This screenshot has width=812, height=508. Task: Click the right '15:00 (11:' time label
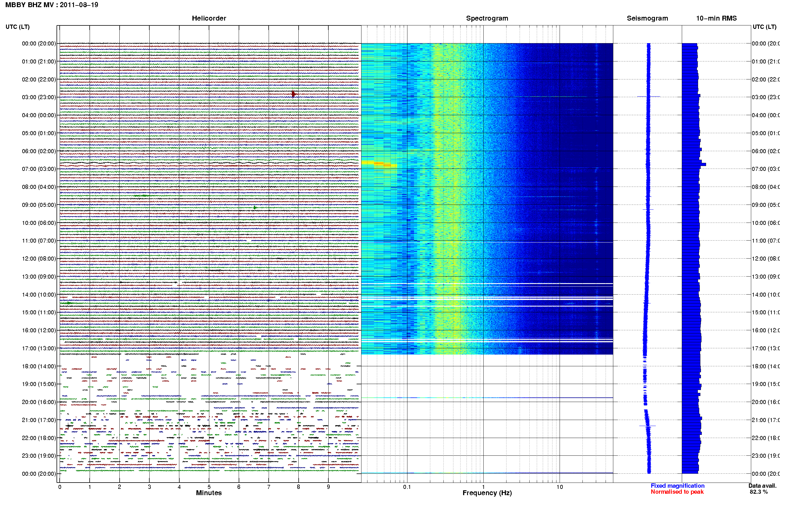pos(765,313)
